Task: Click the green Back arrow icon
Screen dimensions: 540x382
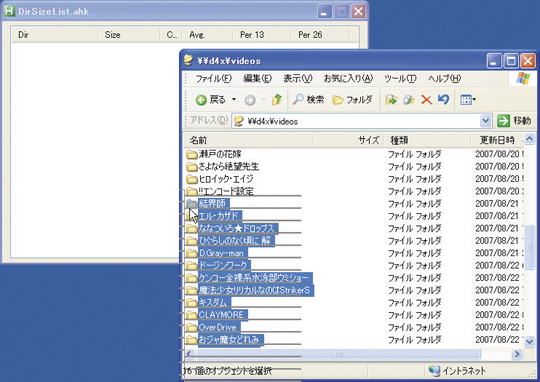Action: click(x=201, y=100)
